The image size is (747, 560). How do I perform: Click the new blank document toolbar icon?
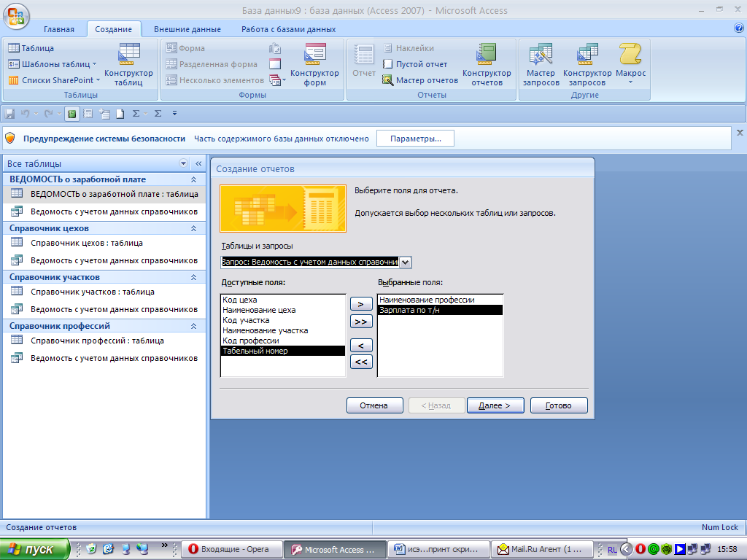tap(120, 113)
